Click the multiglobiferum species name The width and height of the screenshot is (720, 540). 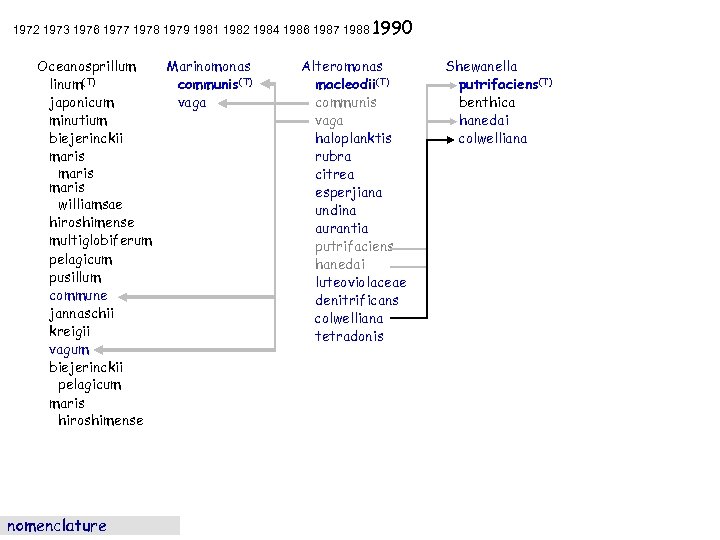tap(101, 241)
